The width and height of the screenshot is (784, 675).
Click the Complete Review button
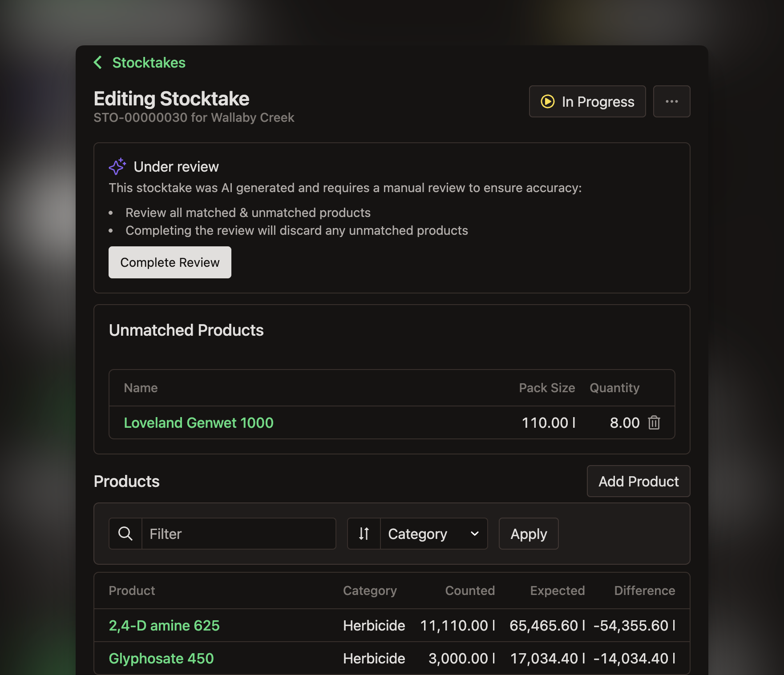tap(170, 262)
